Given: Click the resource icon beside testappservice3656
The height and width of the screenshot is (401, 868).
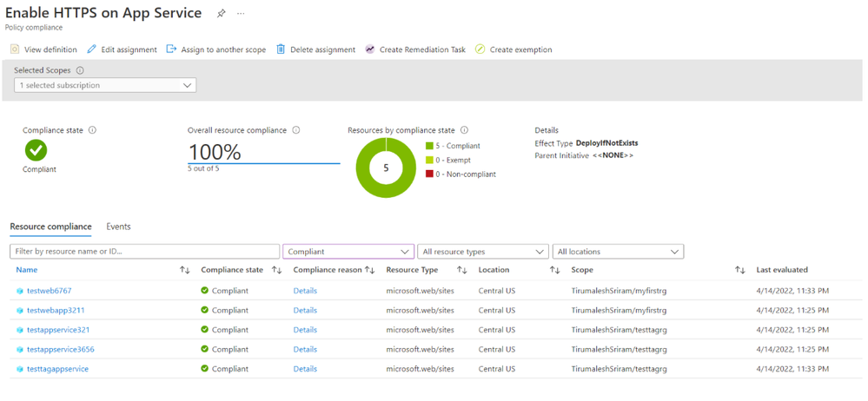Looking at the screenshot, I should point(20,350).
